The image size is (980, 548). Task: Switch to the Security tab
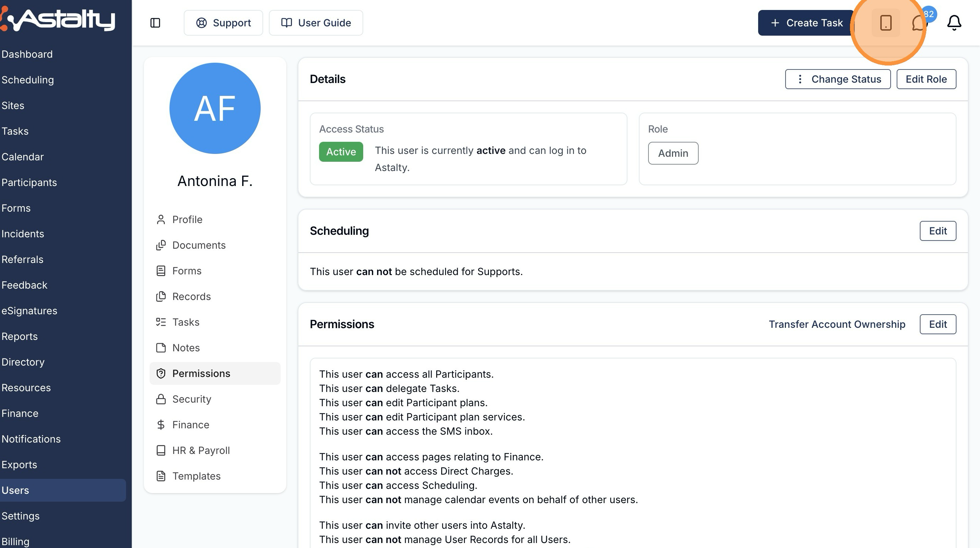[x=215, y=399]
